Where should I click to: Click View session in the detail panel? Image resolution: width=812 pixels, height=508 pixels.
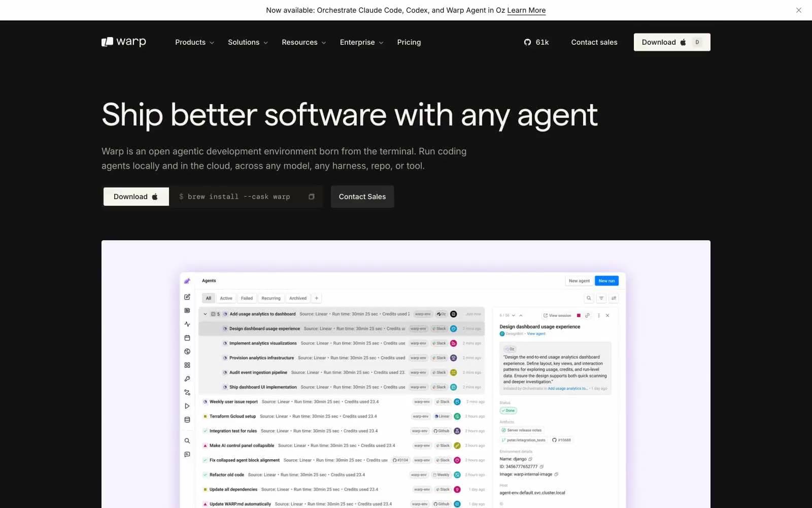click(x=557, y=315)
